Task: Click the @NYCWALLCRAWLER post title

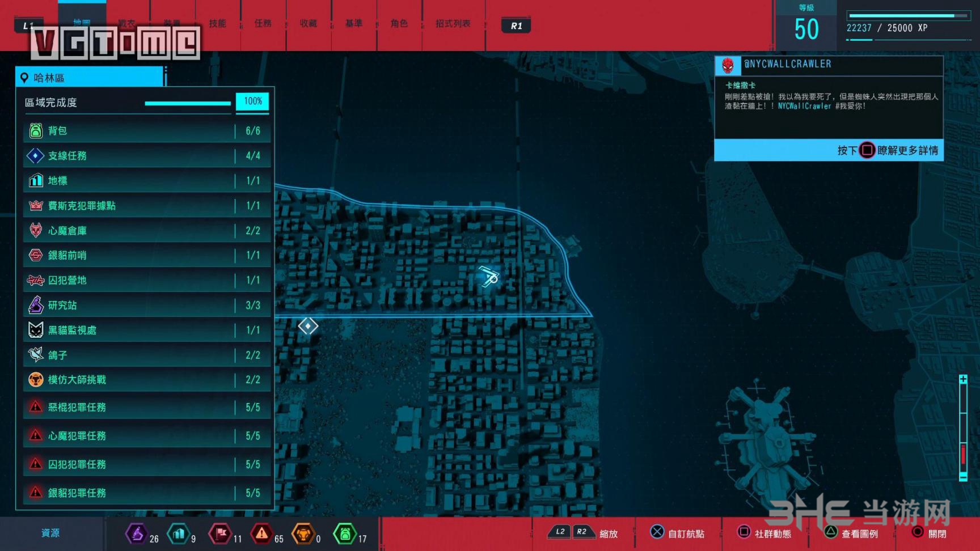Action: pos(788,64)
